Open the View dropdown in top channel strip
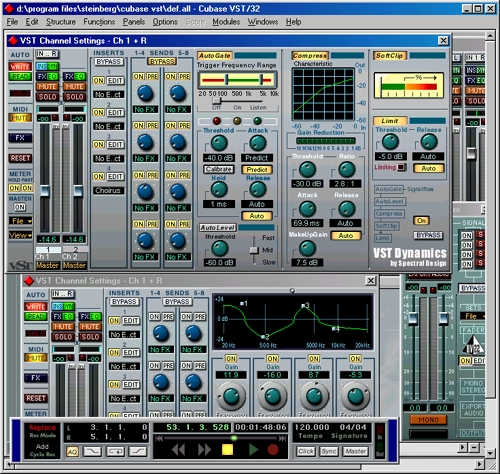The height and width of the screenshot is (474, 500). (20, 235)
